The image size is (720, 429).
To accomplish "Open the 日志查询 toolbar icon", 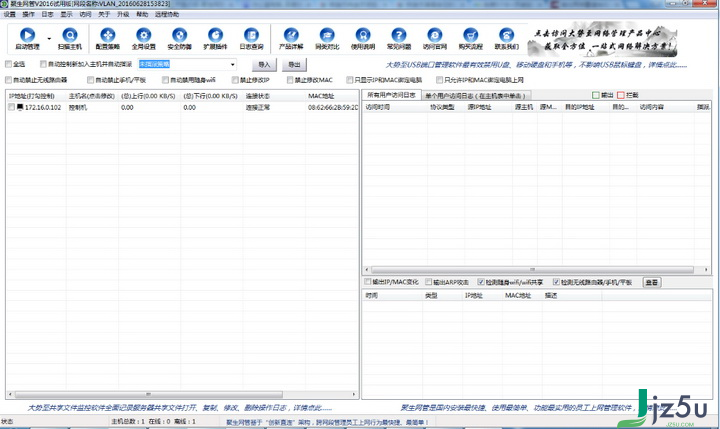I will pos(251,35).
